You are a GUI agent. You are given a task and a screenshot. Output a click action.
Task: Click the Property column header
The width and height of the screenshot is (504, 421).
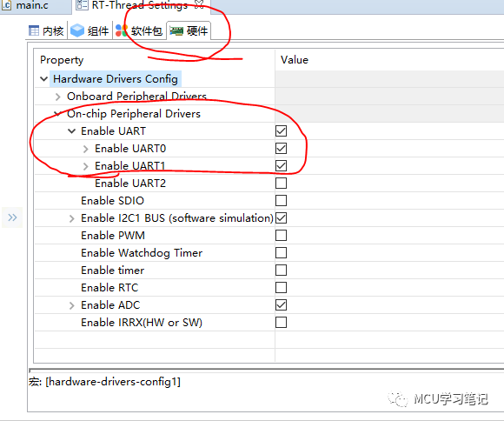[x=62, y=60]
